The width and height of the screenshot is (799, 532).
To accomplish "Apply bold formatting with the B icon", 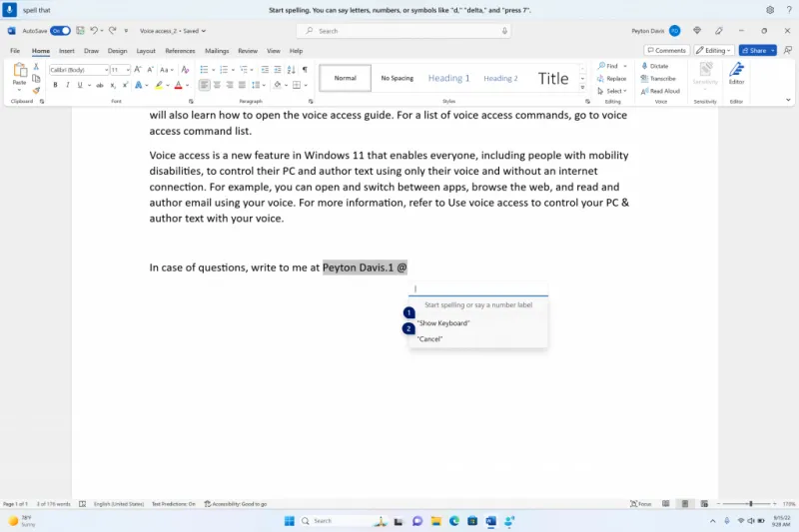I will [x=55, y=85].
